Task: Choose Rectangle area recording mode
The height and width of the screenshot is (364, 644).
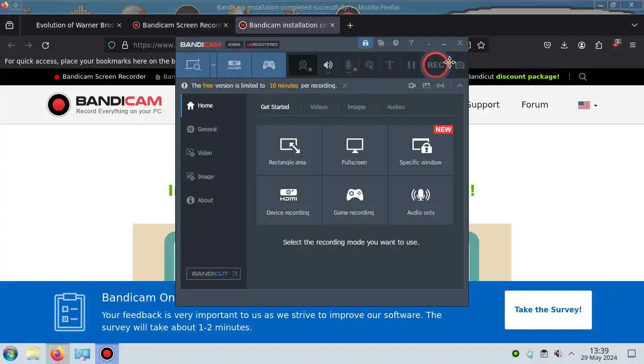Action: [x=288, y=150]
